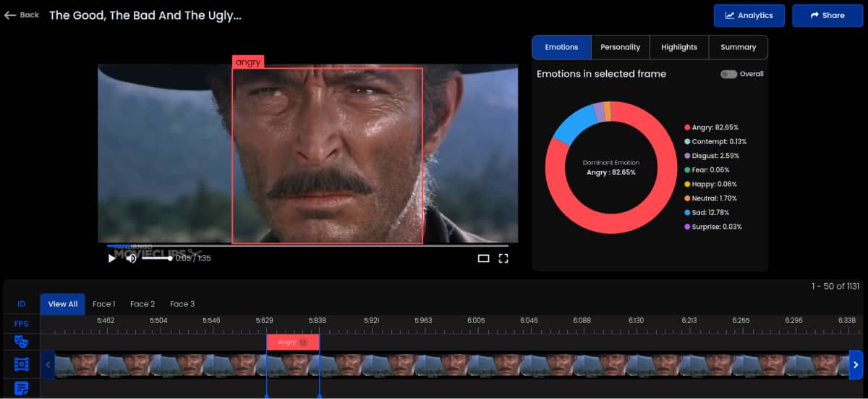Open the Summary tab
This screenshot has width=868, height=399.
tap(738, 47)
